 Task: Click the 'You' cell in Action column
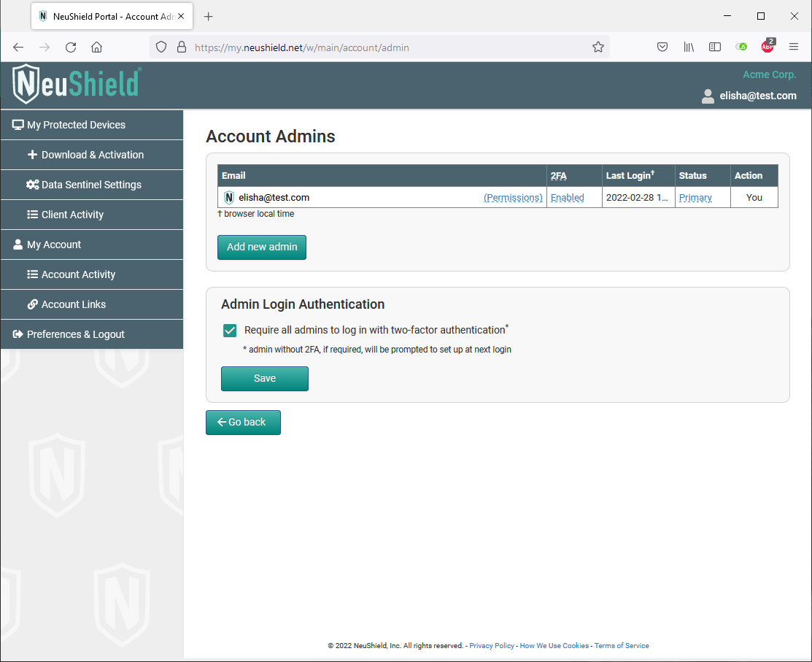[x=754, y=197]
